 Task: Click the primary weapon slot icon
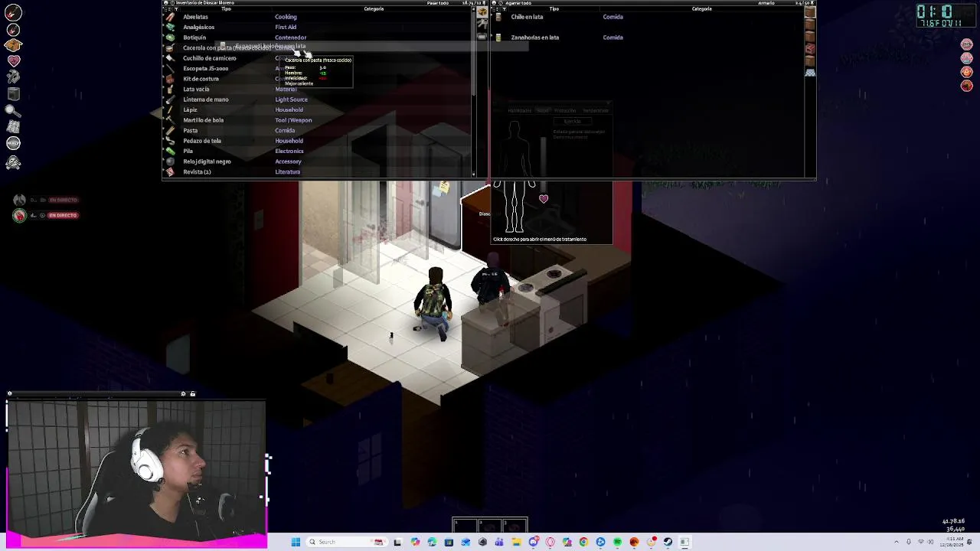pos(13,13)
